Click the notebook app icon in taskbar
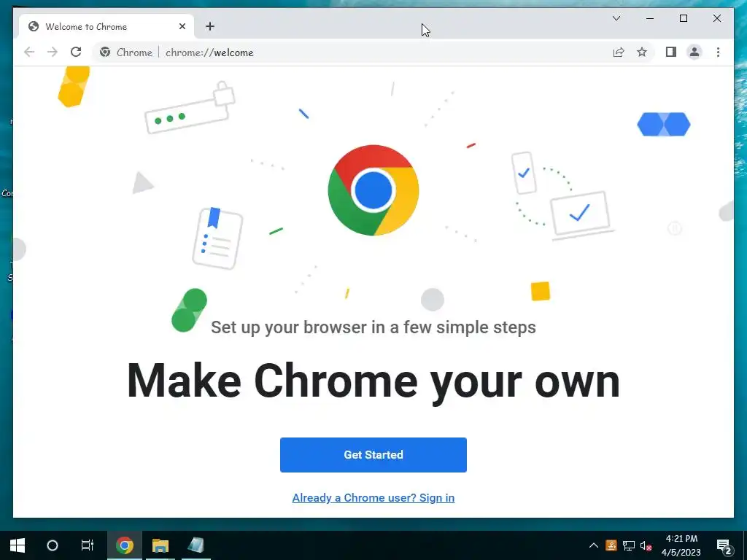747x560 pixels. 196,545
